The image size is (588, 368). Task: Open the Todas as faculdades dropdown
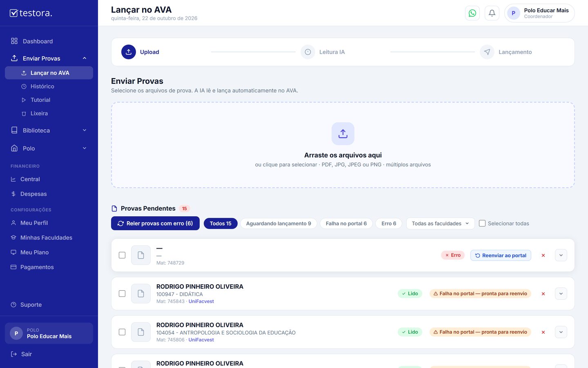coord(440,223)
